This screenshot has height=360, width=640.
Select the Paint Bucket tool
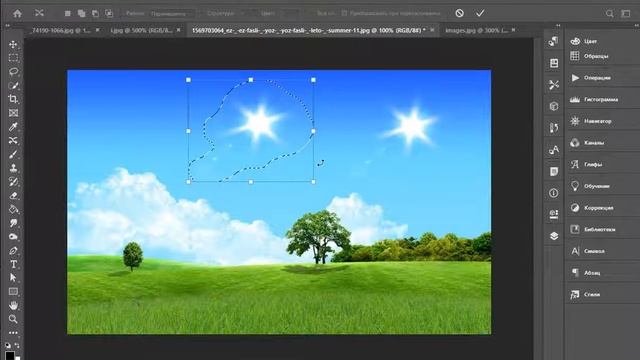point(13,209)
